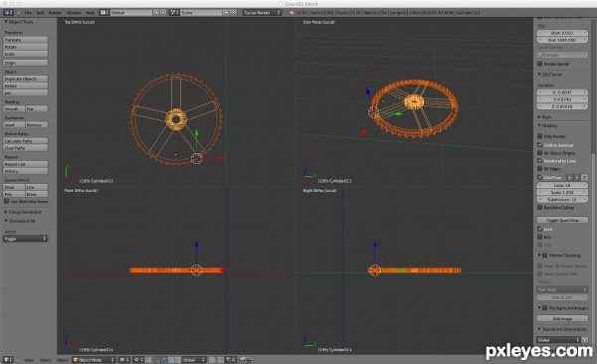Enable Use Sketching Sessions checkbox
The height and width of the screenshot is (364, 597).
pos(7,201)
